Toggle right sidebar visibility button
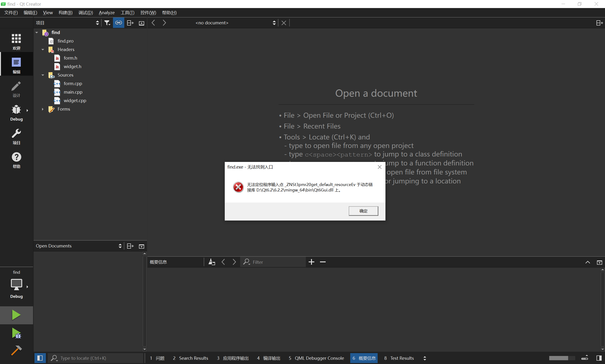 coord(599,358)
